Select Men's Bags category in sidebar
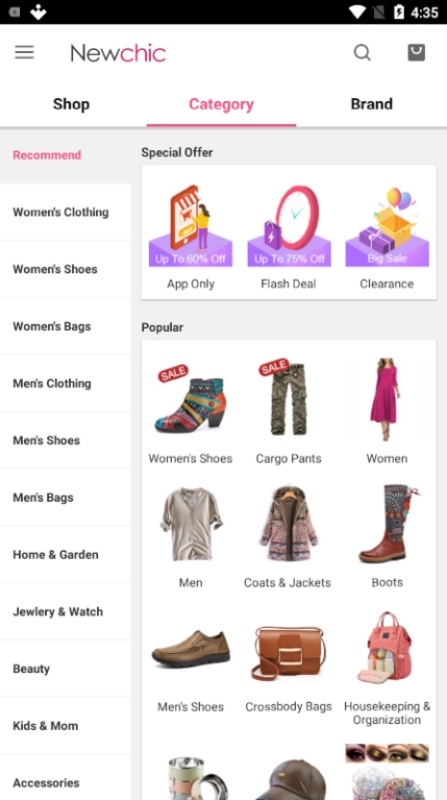The height and width of the screenshot is (800, 447). pos(65,497)
